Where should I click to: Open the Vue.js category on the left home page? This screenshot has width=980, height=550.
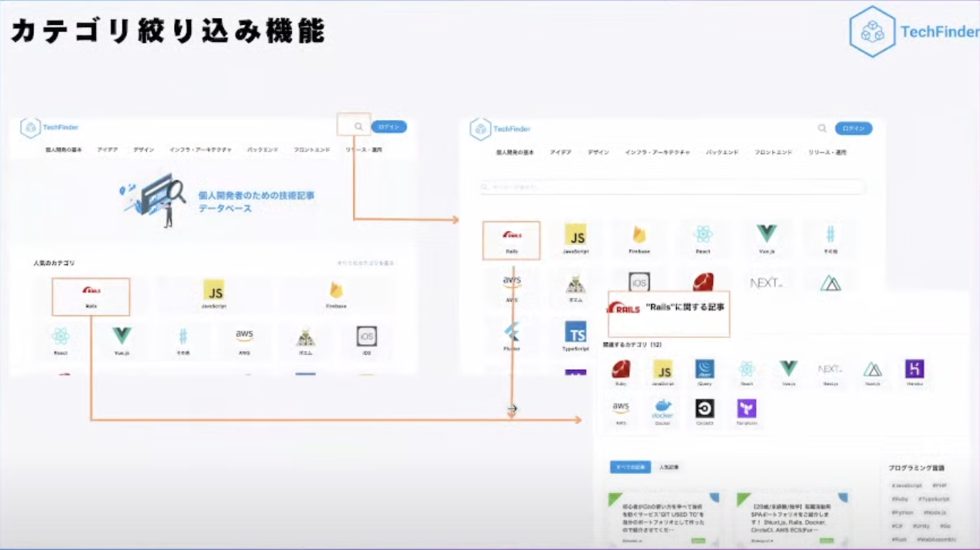click(122, 341)
